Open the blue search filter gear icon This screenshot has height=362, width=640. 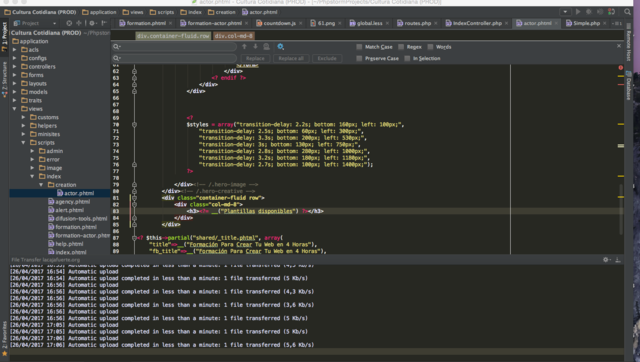coord(280,47)
